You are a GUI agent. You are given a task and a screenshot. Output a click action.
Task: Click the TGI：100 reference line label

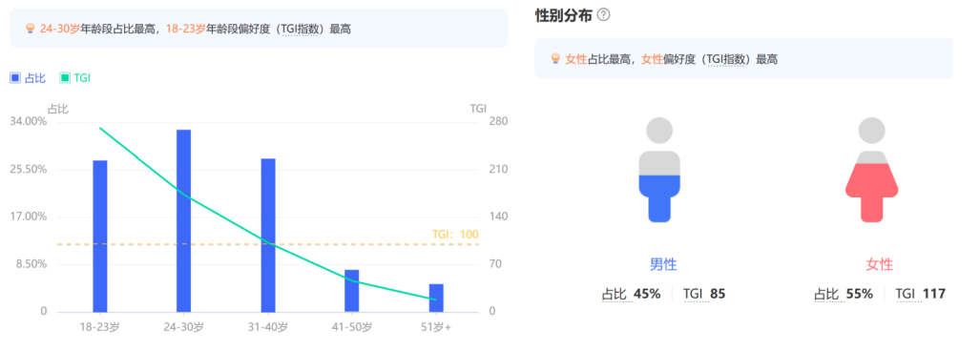click(x=455, y=235)
